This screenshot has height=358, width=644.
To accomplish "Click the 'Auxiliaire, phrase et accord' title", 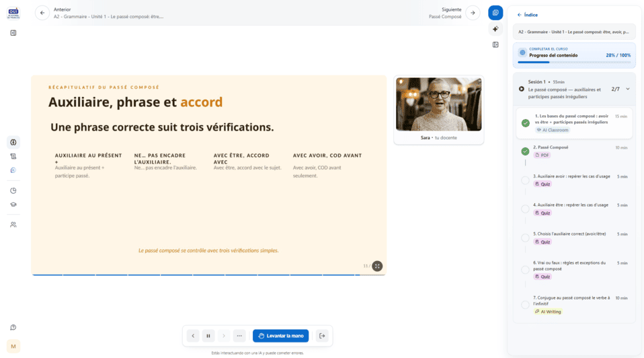I will pyautogui.click(x=135, y=102).
